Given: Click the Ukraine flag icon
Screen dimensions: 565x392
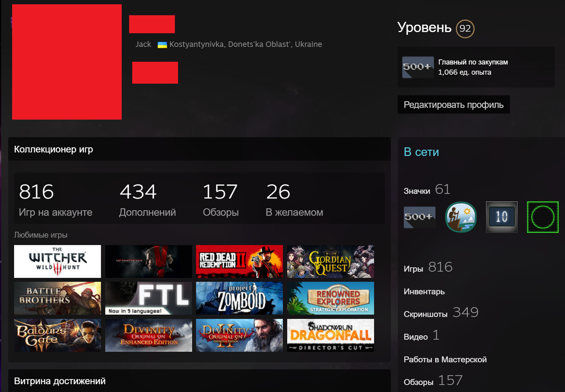Looking at the screenshot, I should pyautogui.click(x=162, y=45).
